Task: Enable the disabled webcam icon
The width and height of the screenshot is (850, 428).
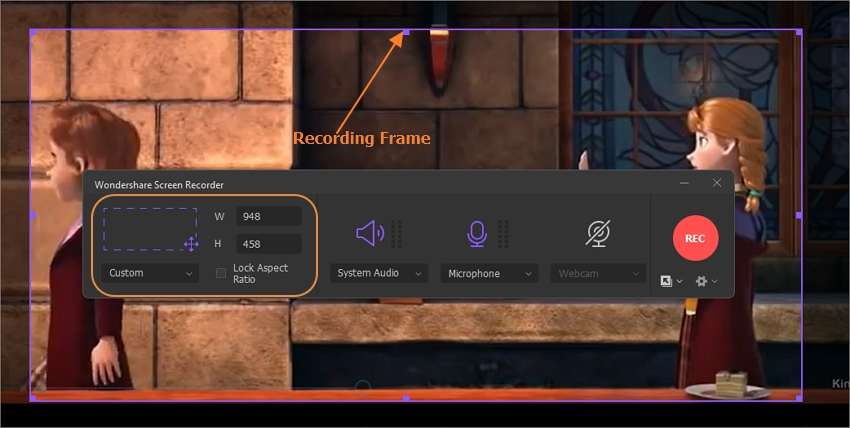Action: click(x=598, y=234)
